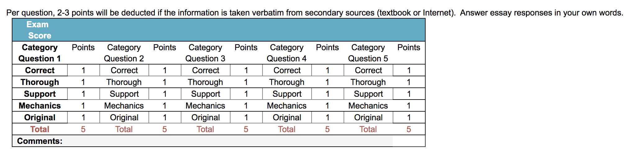Select Category Question 5 header cell
644x160 pixels.
pos(368,53)
